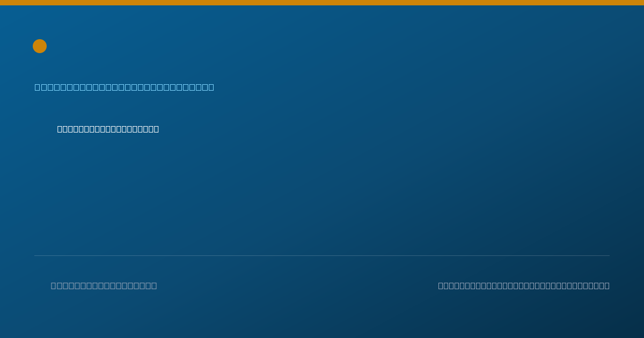Click the first box of the white line
The width and height of the screenshot is (644, 338).
coord(60,129)
